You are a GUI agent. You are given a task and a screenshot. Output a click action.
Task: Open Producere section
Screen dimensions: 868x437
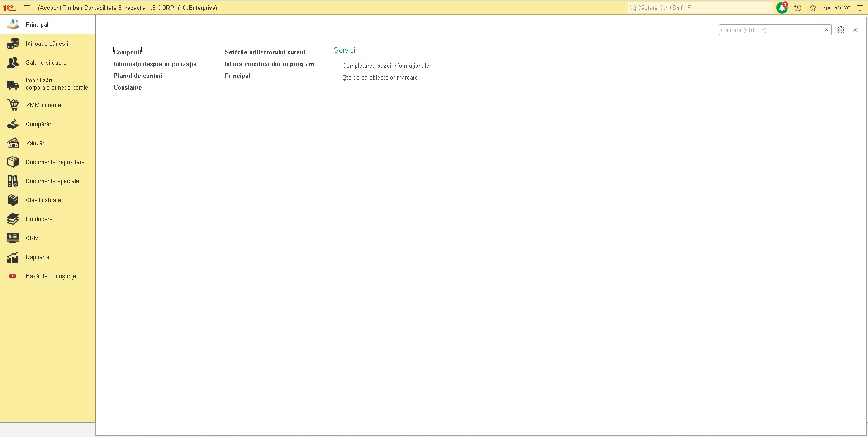[47, 219]
